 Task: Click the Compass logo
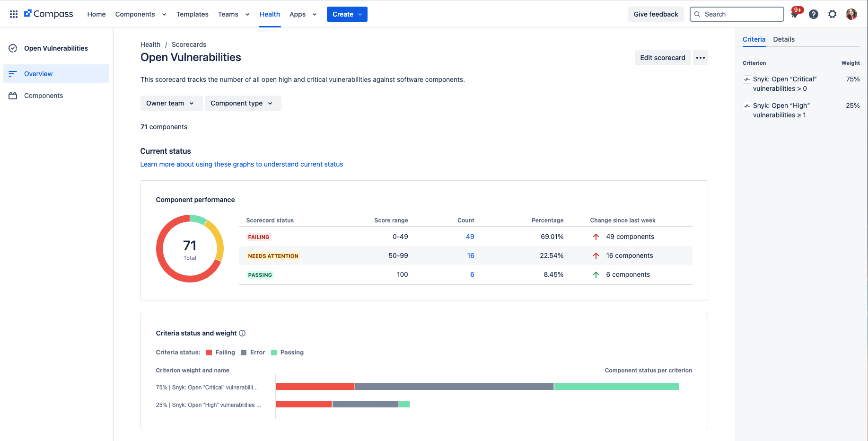pos(49,14)
